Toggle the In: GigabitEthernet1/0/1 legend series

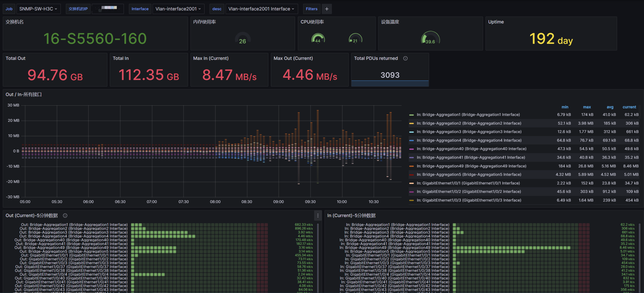468,183
